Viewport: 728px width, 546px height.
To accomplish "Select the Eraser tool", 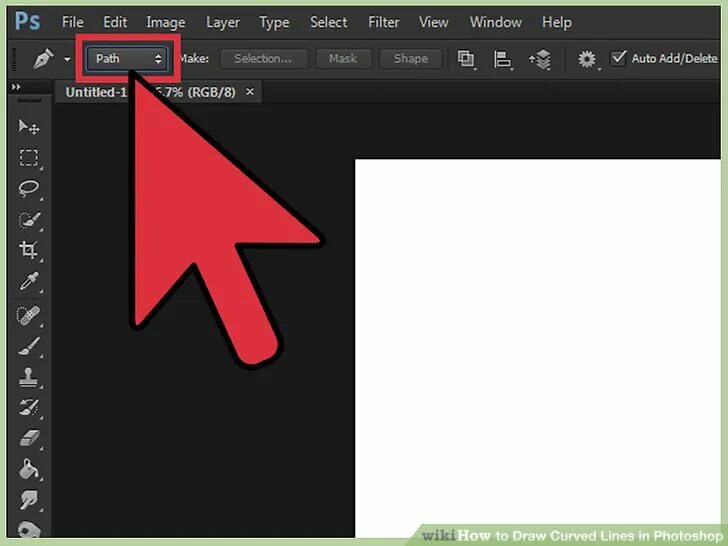I will 29,438.
